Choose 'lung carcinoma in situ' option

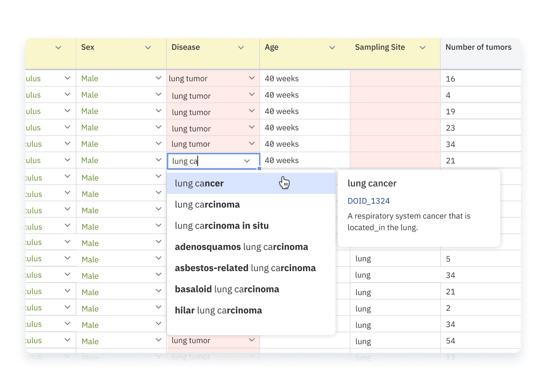tap(222, 226)
